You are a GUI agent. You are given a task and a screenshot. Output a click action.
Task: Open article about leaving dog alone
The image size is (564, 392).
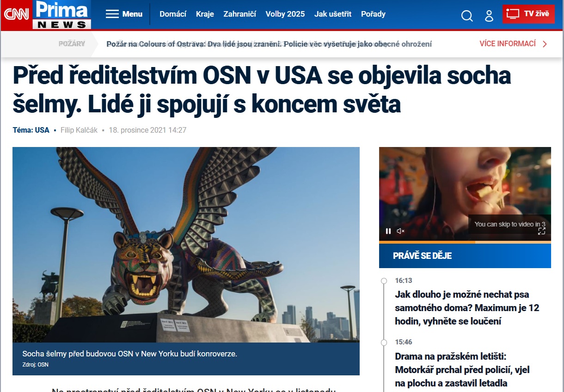pyautogui.click(x=467, y=308)
